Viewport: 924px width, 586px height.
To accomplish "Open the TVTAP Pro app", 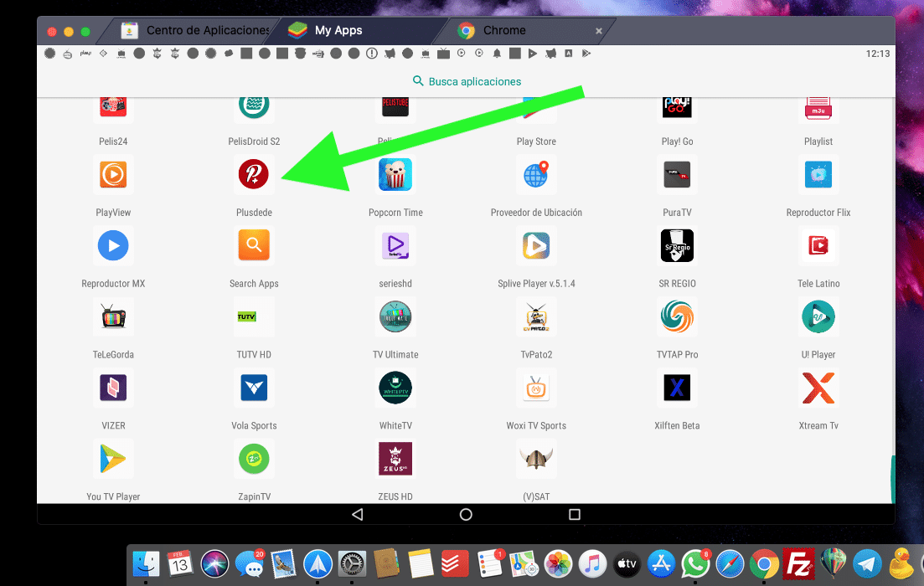I will pos(677,316).
